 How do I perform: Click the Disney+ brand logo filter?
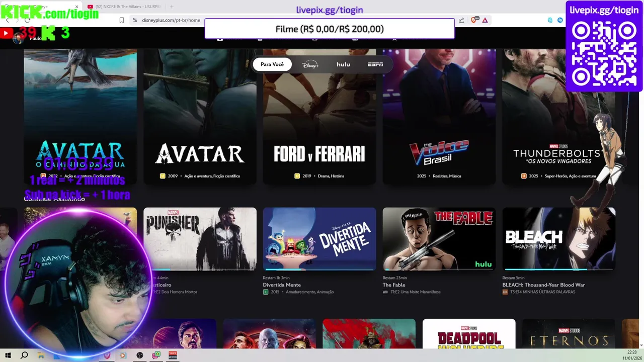click(310, 64)
